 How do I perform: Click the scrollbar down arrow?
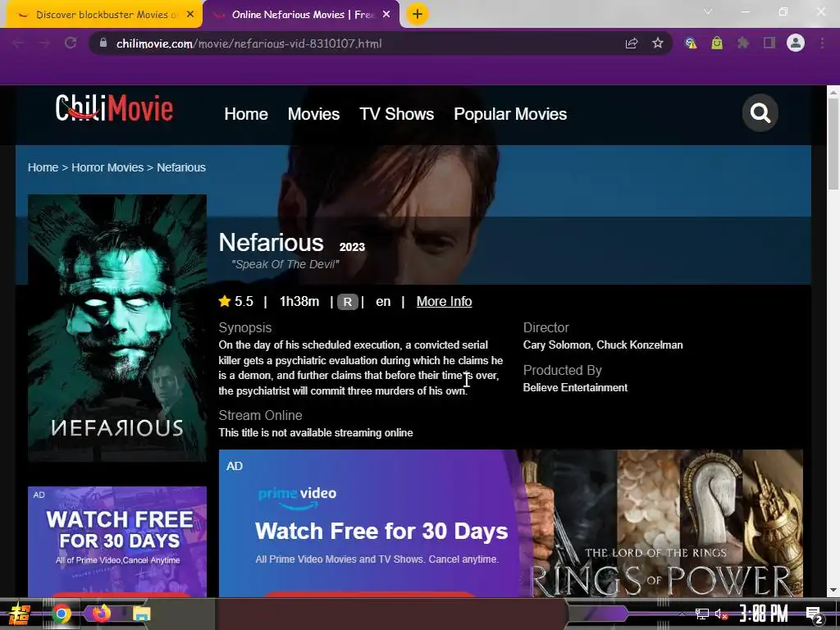833,590
